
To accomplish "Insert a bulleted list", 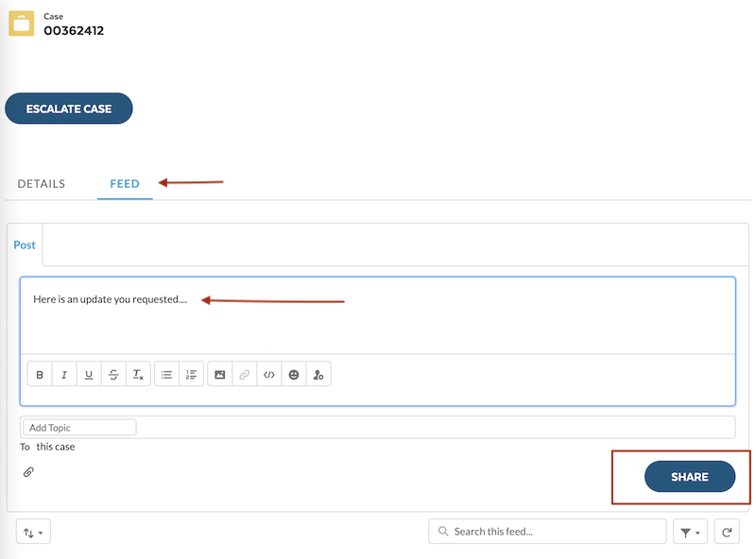I will coord(166,375).
